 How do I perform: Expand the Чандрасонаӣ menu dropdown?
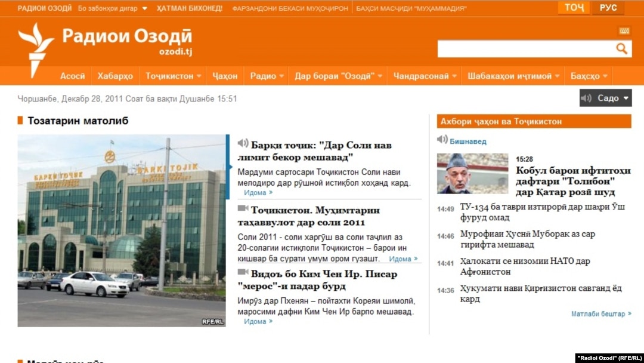coord(454,76)
